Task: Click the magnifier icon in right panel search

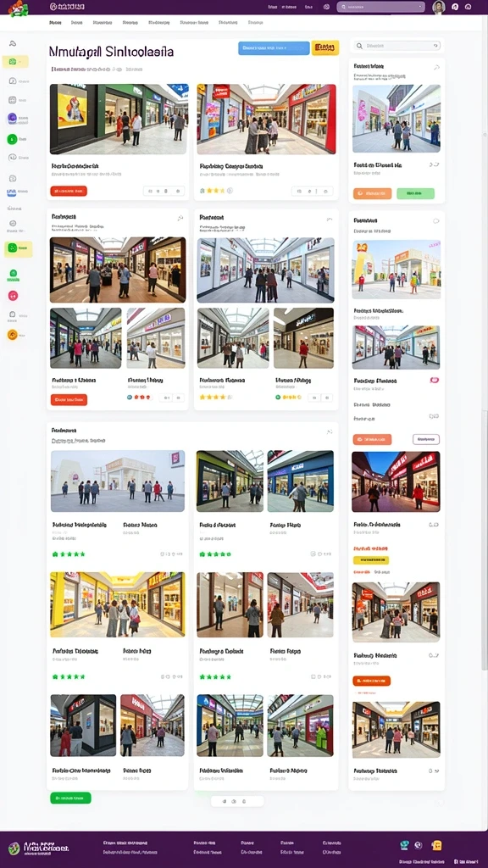Action: point(359,46)
